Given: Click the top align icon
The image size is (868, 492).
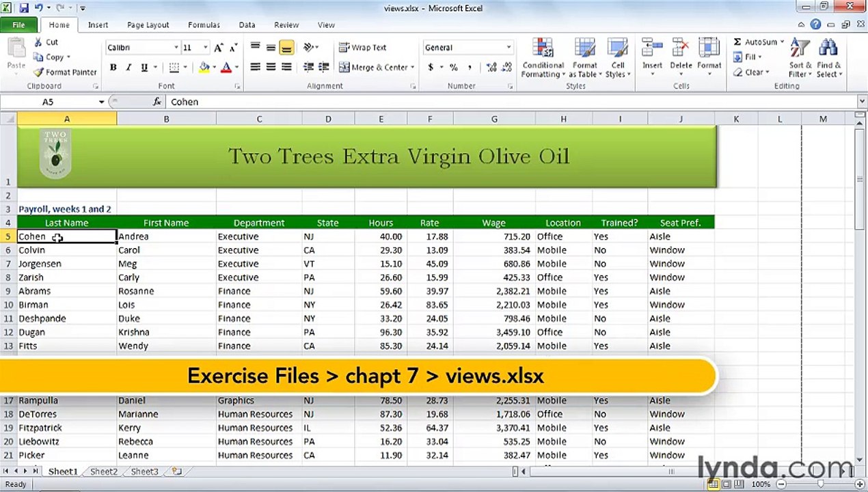Looking at the screenshot, I should pyautogui.click(x=255, y=47).
